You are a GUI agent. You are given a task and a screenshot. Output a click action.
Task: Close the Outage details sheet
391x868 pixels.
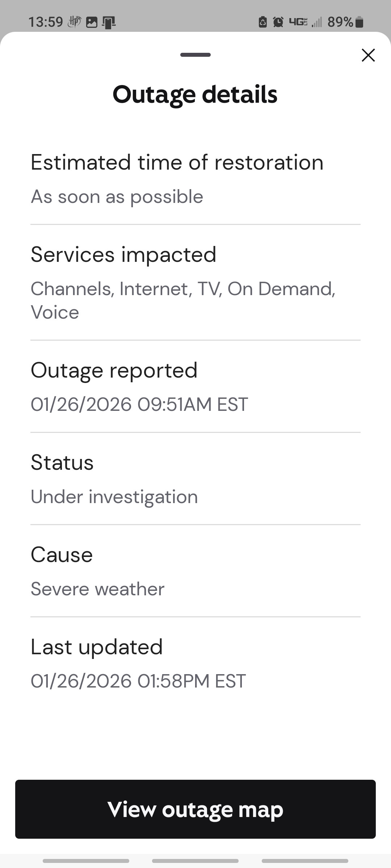(x=368, y=55)
